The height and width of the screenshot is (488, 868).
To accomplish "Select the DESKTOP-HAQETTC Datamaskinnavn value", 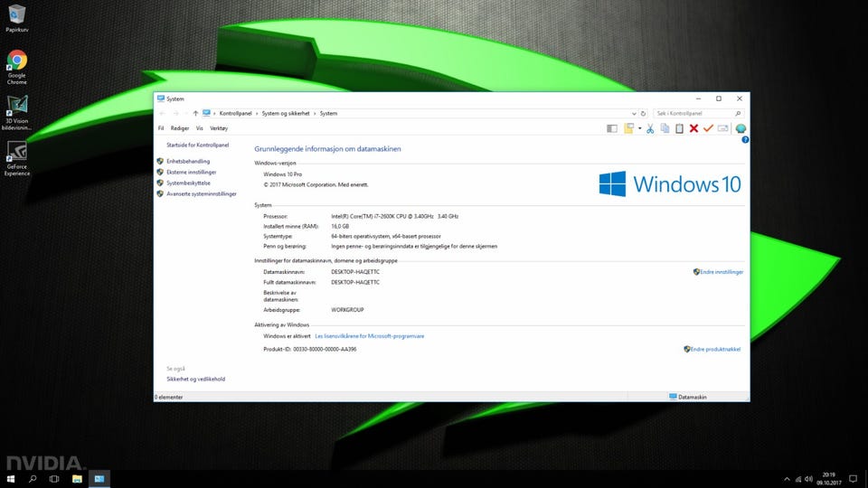I will point(354,272).
